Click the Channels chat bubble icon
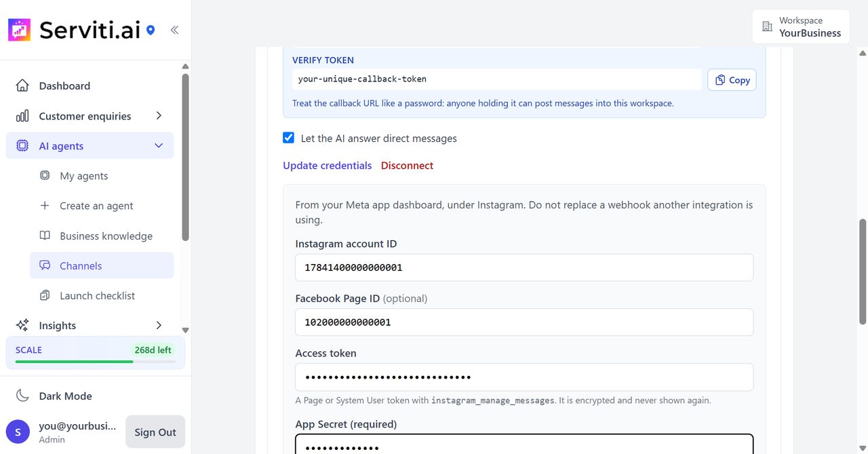 pyautogui.click(x=45, y=265)
